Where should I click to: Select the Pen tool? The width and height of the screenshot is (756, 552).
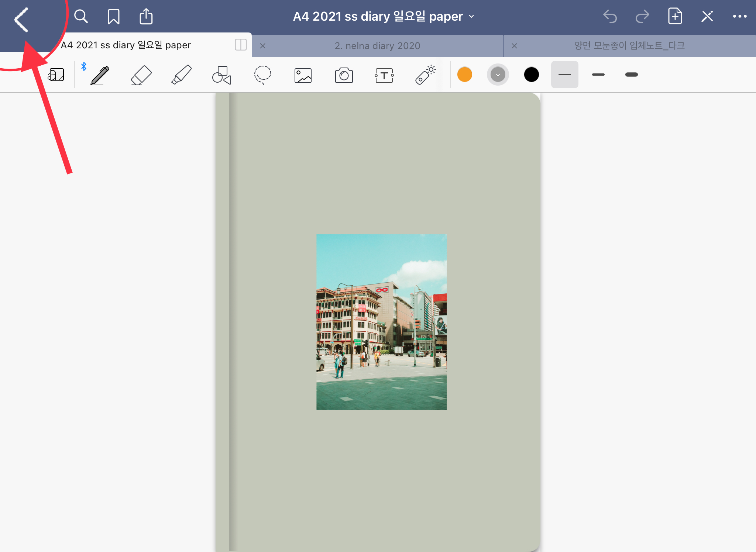(100, 75)
